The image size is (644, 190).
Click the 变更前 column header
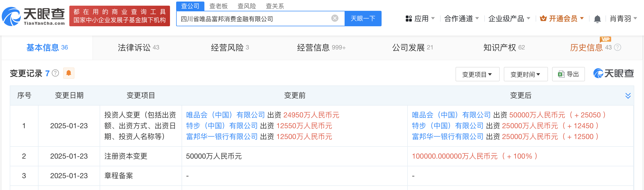tap(295, 96)
